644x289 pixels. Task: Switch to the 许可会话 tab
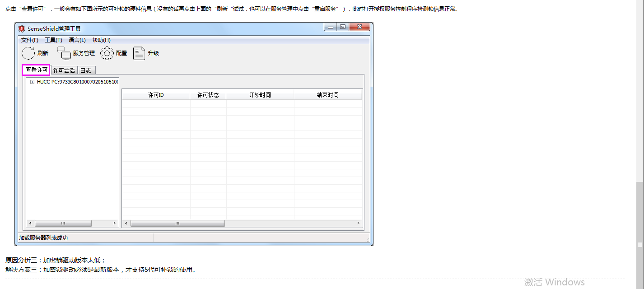tap(64, 70)
